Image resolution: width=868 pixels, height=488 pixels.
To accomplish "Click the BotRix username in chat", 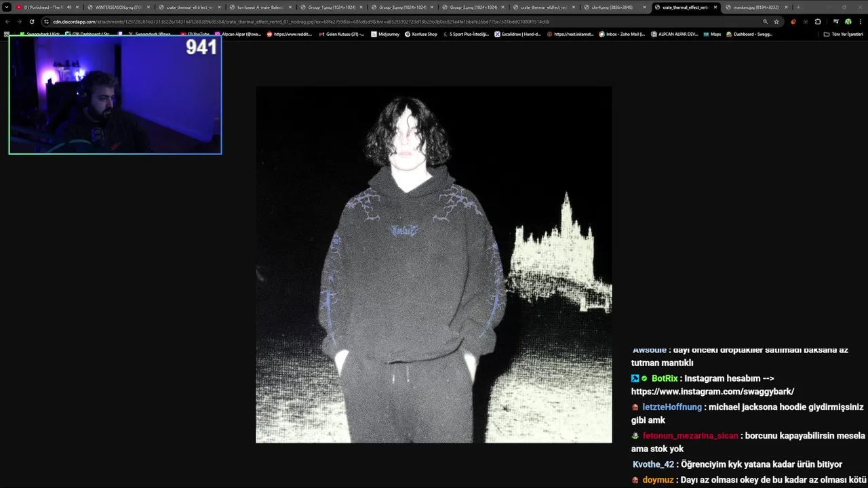I will [x=665, y=378].
